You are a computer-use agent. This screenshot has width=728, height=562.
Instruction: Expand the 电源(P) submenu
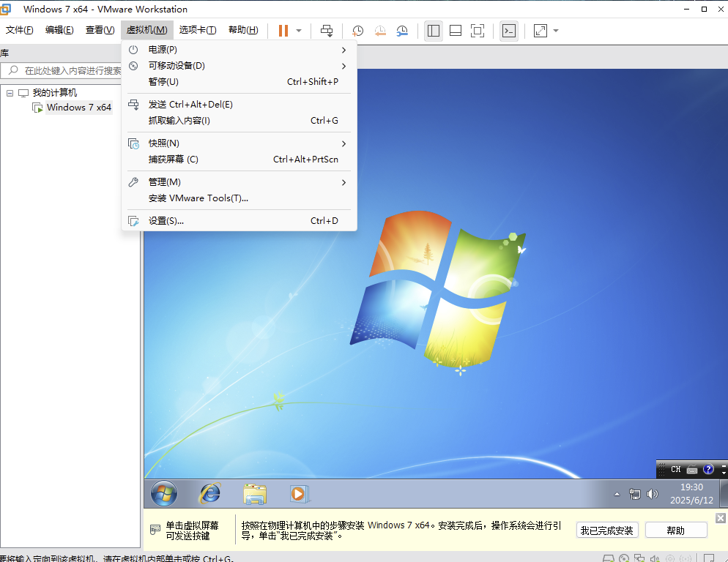click(x=239, y=50)
